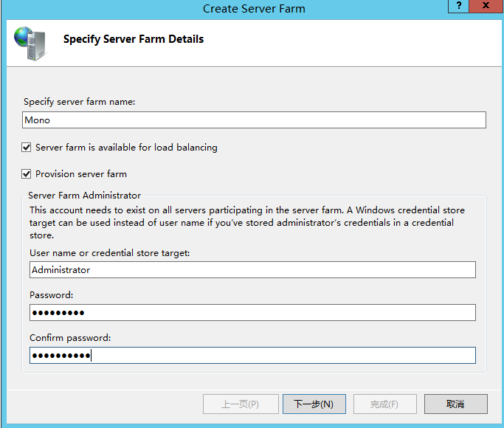Click the 上一页(P) previous button

pos(240,404)
